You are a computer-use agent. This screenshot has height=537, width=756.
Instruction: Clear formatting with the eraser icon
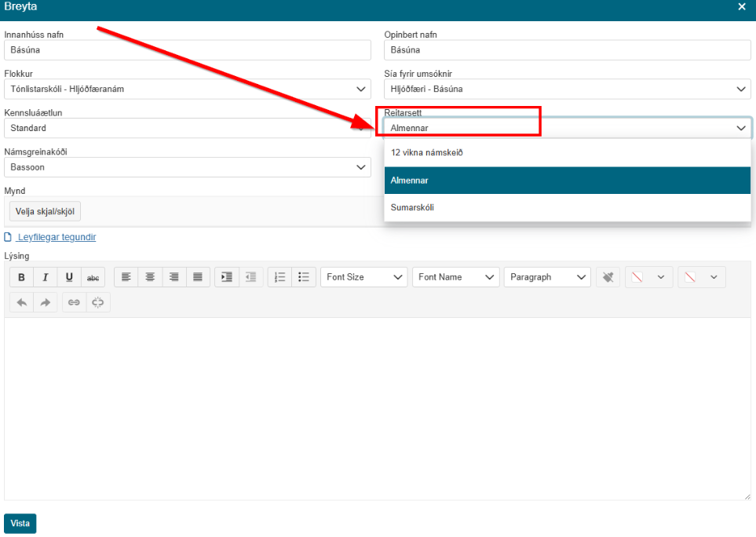tap(608, 277)
